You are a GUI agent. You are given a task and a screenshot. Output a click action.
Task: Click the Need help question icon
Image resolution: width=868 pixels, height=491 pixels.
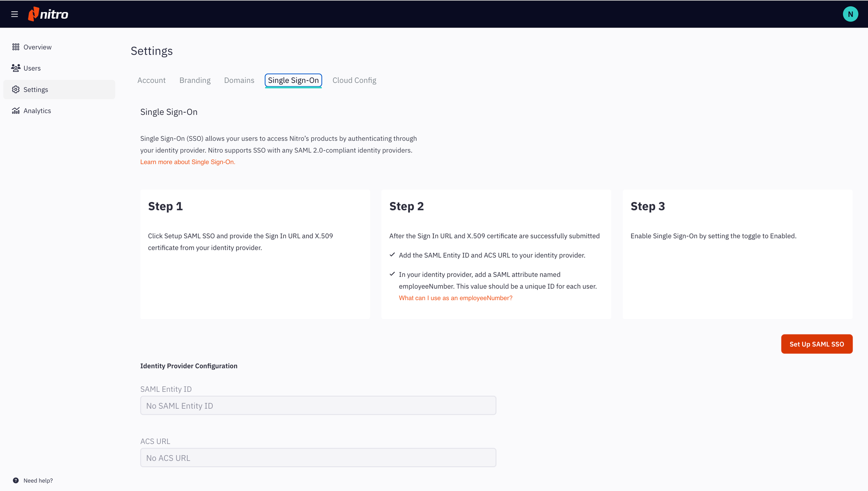(16, 480)
